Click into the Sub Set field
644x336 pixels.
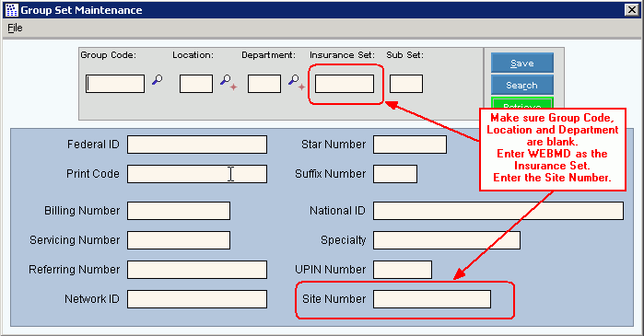coord(405,84)
